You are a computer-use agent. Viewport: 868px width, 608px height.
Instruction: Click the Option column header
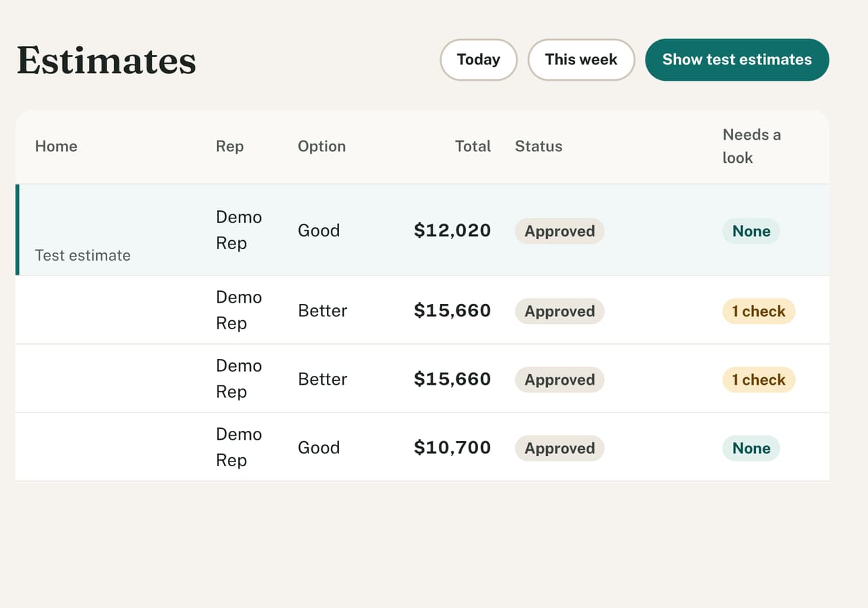tap(321, 147)
